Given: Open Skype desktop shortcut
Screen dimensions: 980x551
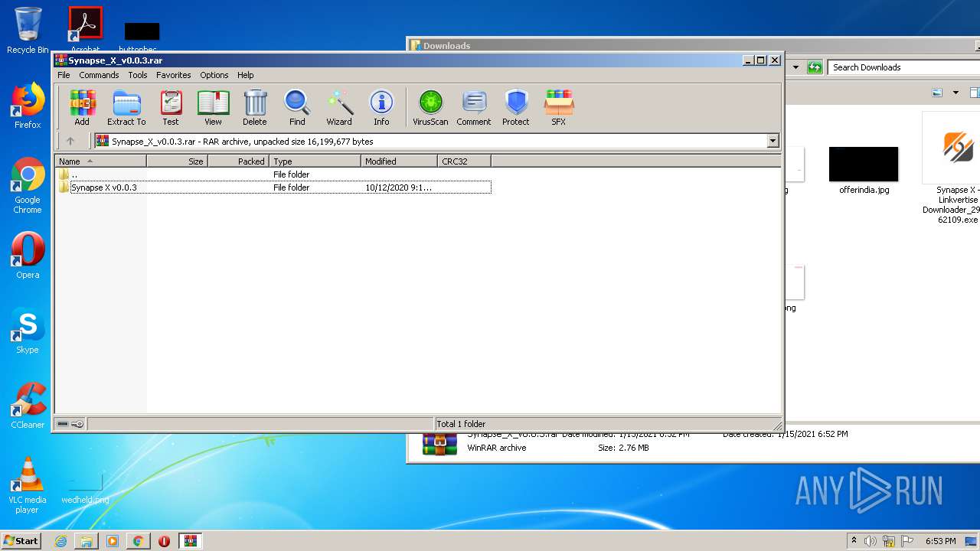Looking at the screenshot, I should click(x=28, y=331).
